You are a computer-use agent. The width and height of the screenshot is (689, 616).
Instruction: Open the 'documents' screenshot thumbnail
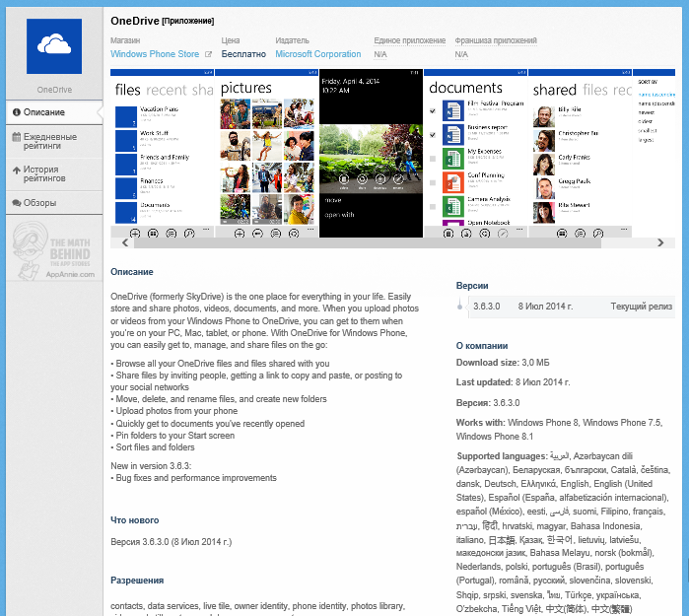(x=475, y=154)
